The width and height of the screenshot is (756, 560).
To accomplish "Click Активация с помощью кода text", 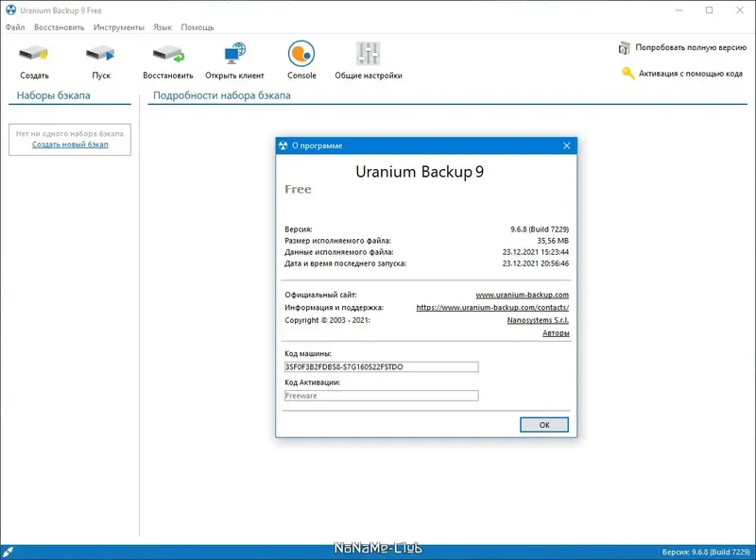I will point(691,74).
